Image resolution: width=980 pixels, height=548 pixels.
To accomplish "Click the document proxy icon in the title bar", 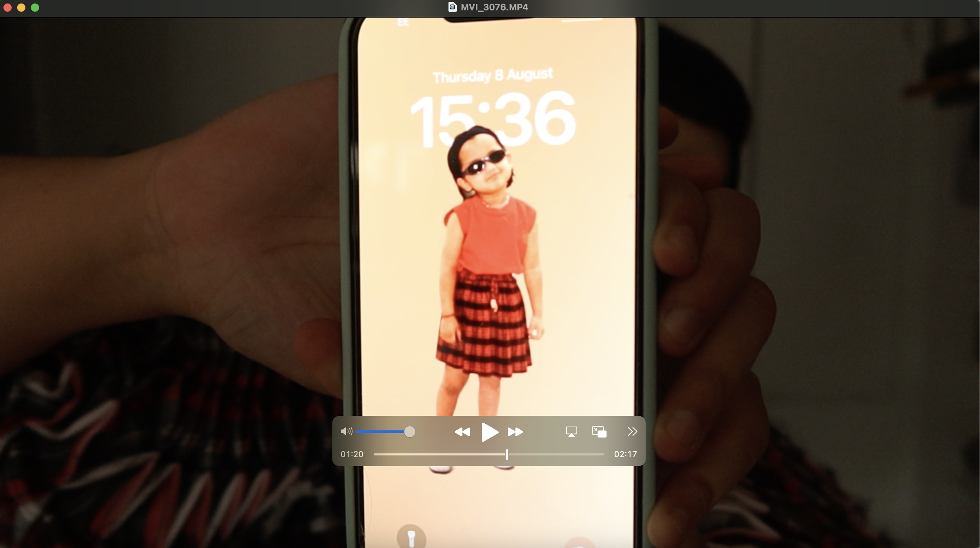I will [452, 7].
